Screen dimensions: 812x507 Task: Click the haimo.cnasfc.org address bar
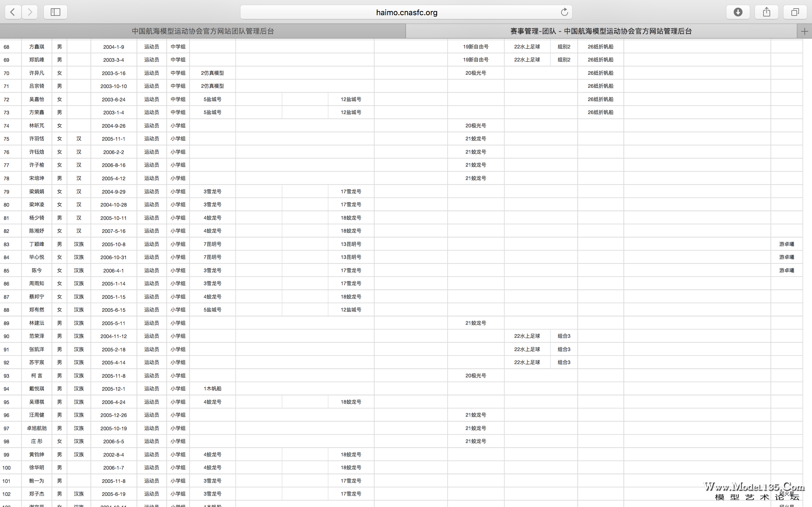point(406,12)
